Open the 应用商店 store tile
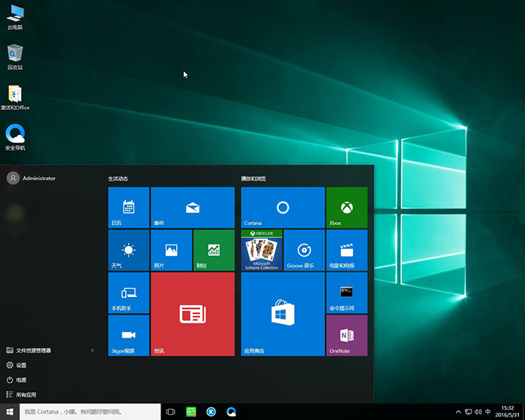The height and width of the screenshot is (420, 525). (x=283, y=314)
